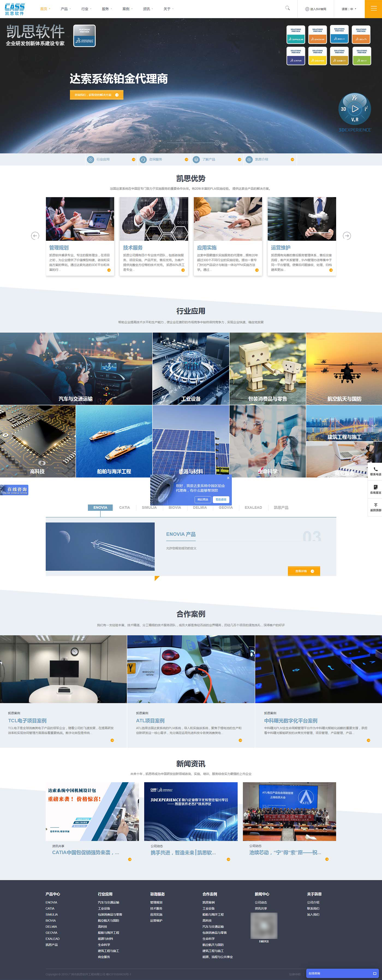
Task: Select the GEOVIA product tab
Action: coord(226,507)
